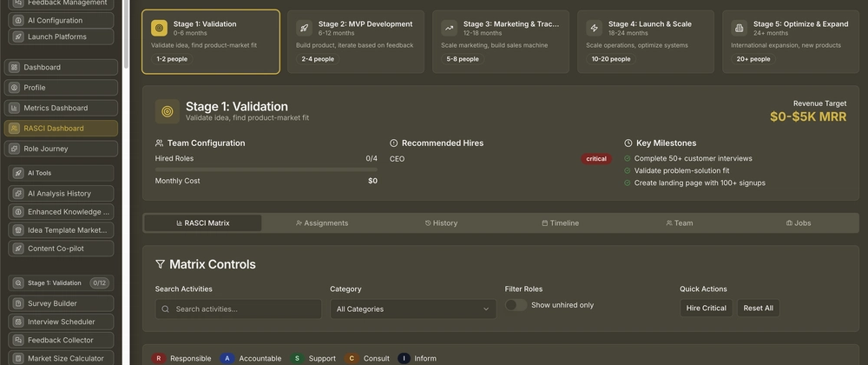Image resolution: width=868 pixels, height=365 pixels.
Task: Select RASCI Dashboard sidebar item
Action: tap(61, 129)
